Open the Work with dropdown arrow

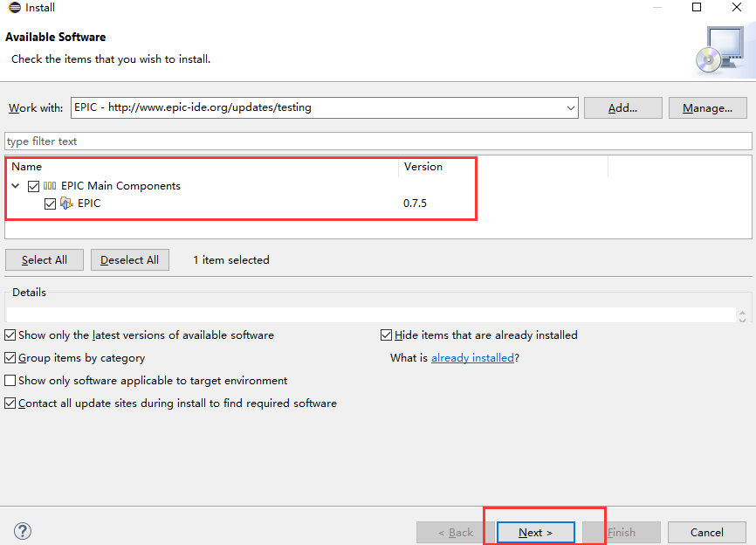[570, 107]
